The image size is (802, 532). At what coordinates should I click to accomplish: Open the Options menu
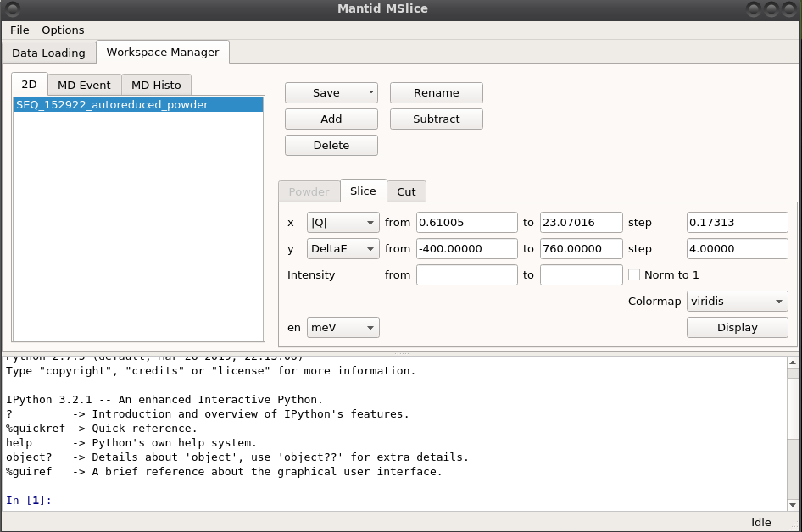63,30
